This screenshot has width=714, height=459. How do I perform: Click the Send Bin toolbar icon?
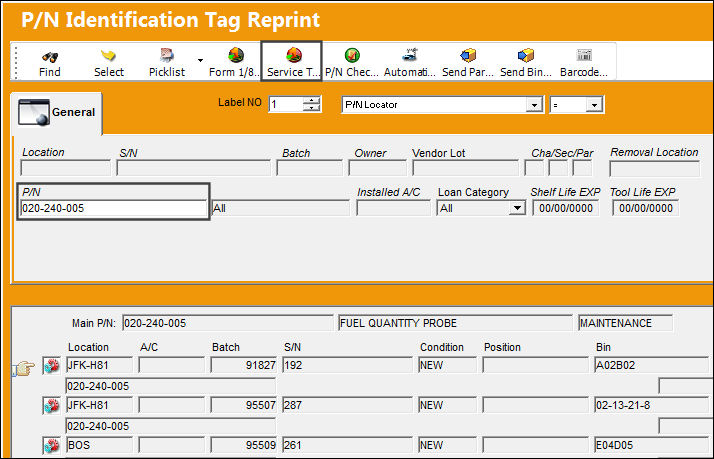pos(525,56)
